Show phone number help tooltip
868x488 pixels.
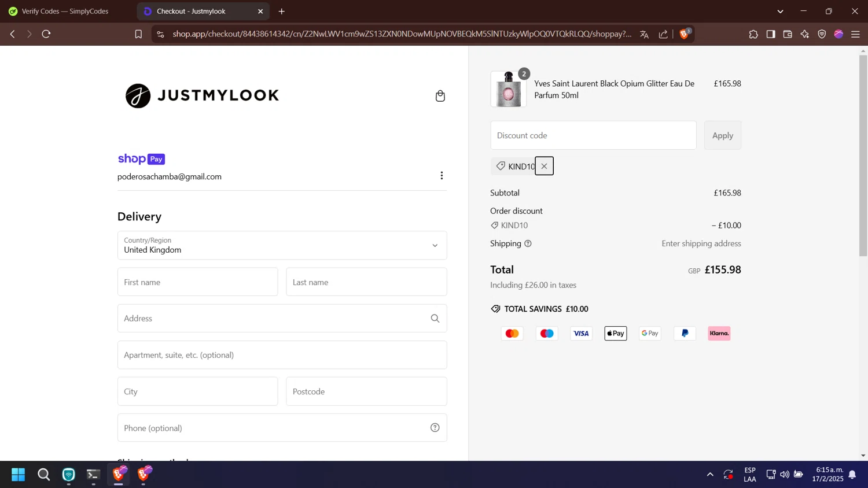click(435, 428)
